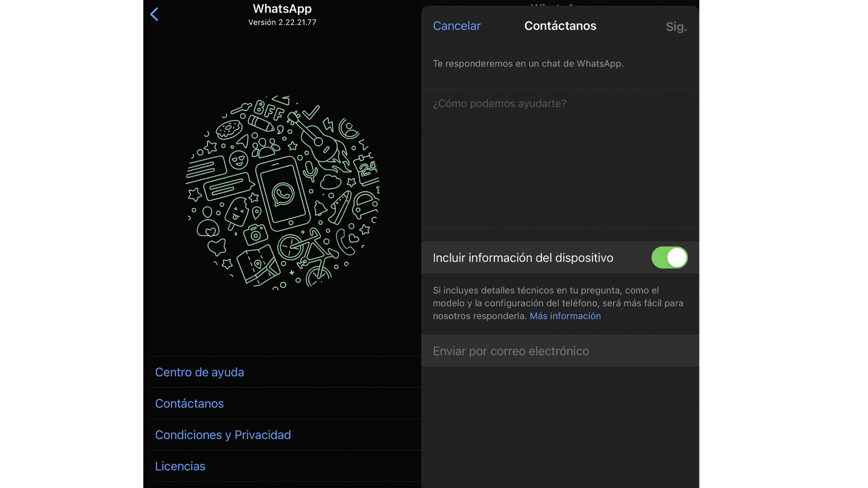Viewport: 868px width, 488px height.
Task: Tap the back arrow in WhatsApp header
Action: coord(154,14)
